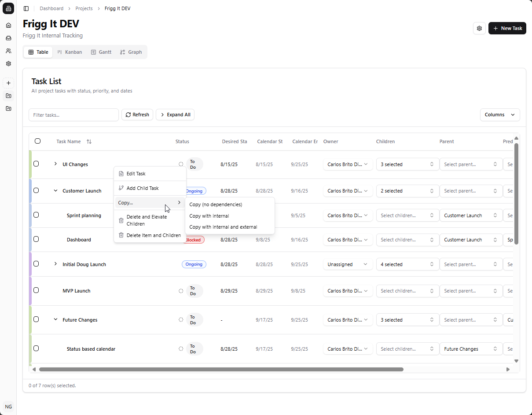Click the trash icon for Delete Item and Children
The height and width of the screenshot is (415, 532).
click(121, 235)
